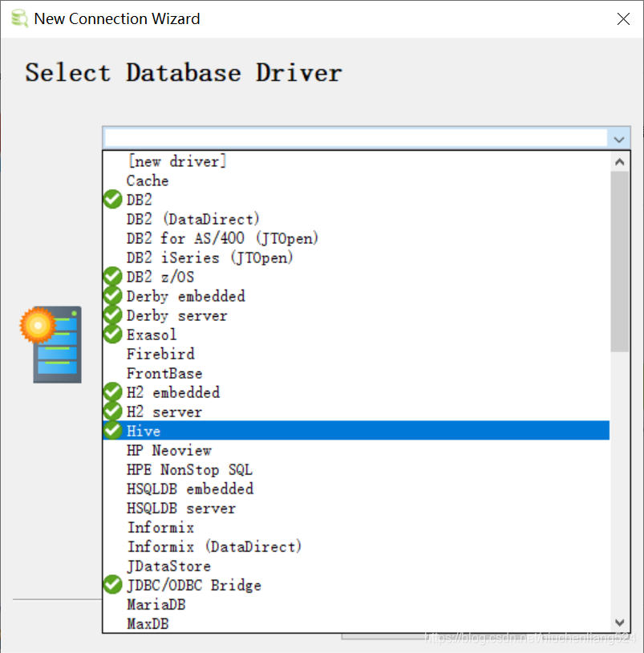Click inside the driver combo box field
The height and width of the screenshot is (653, 644).
point(353,137)
